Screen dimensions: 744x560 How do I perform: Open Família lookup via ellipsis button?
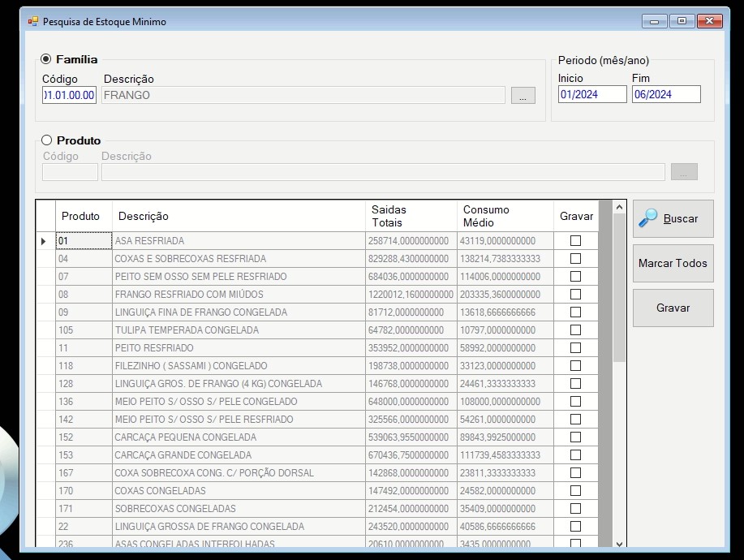tap(523, 96)
